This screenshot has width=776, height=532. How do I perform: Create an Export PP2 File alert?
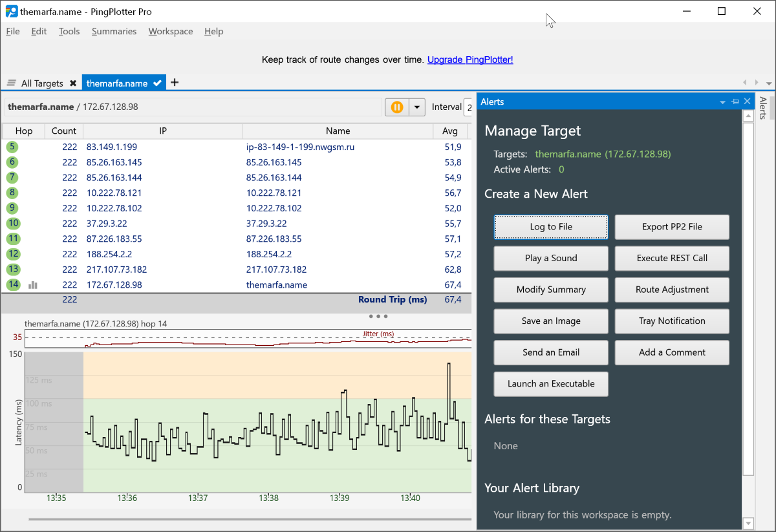(x=672, y=227)
